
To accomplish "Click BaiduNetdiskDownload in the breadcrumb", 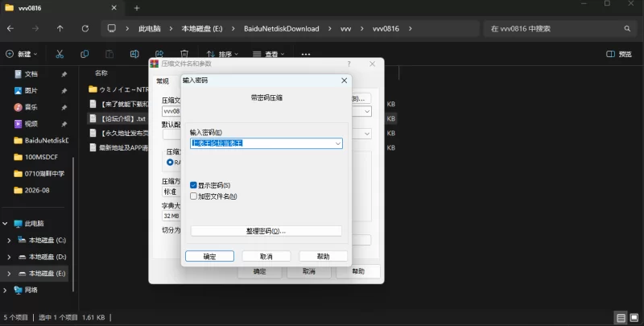I will point(281,29).
